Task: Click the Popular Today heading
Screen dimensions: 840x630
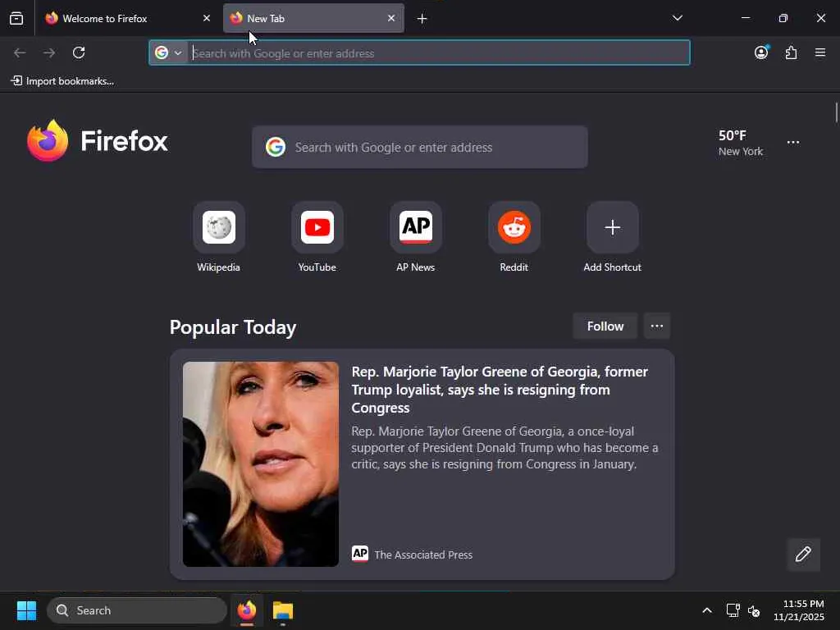Action: [x=233, y=327]
